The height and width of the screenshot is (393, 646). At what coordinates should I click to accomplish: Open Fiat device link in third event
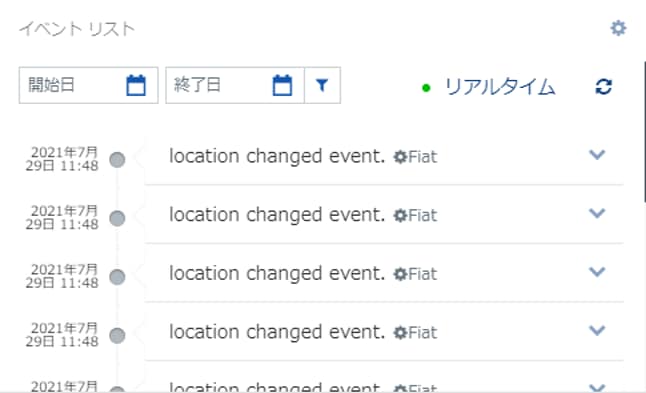point(415,274)
